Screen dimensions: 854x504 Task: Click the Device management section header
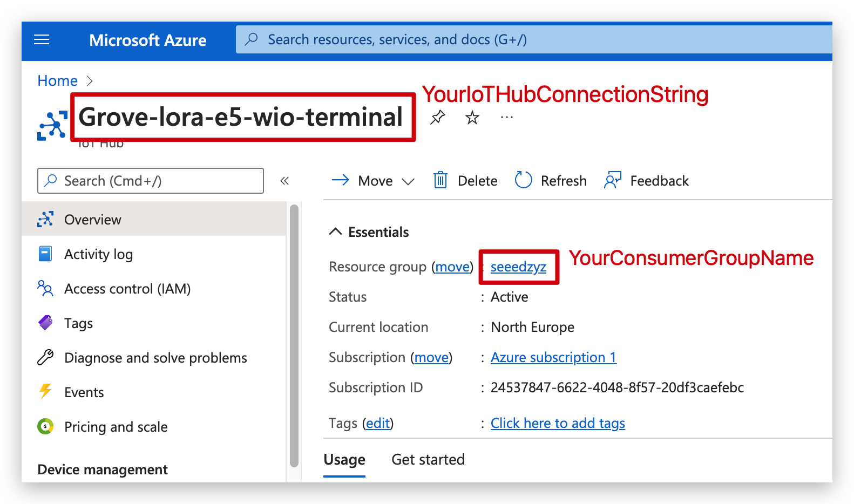pos(103,469)
